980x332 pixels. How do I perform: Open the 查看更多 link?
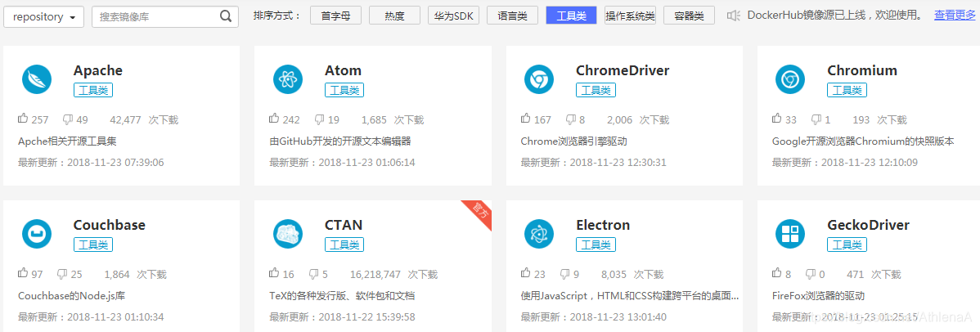pyautogui.click(x=955, y=16)
